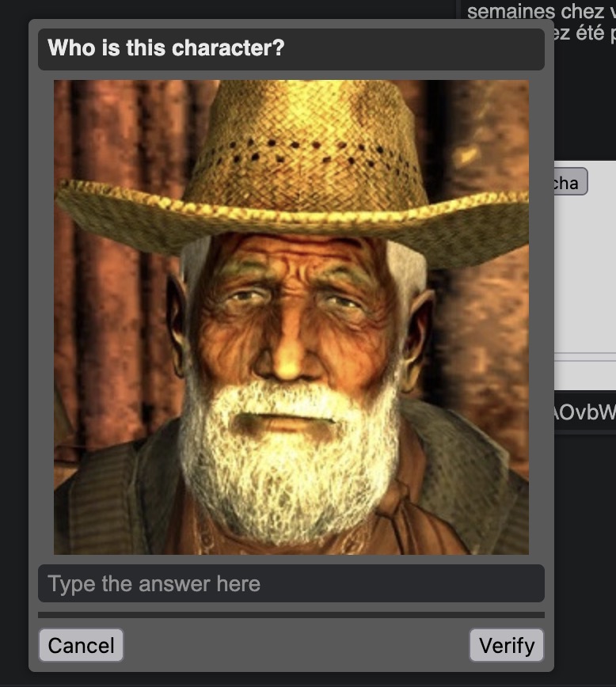Click the Verify button
Image resolution: width=616 pixels, height=687 pixels.
pos(507,645)
